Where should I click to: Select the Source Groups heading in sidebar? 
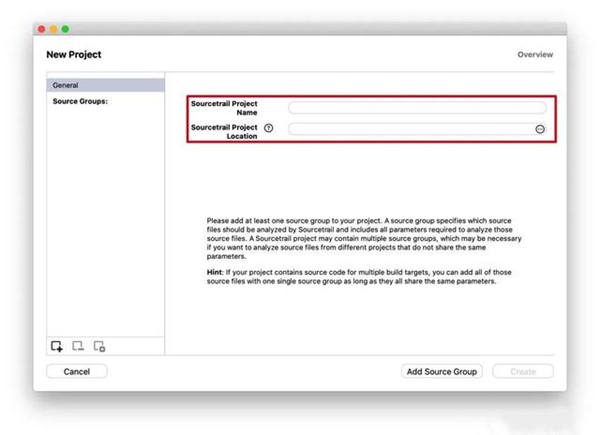tap(80, 101)
